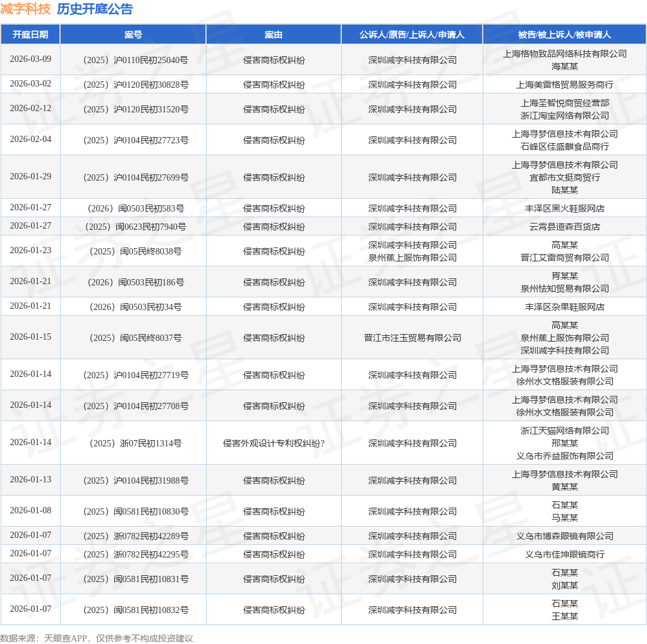
Task: Click plaintiff 晋江市汪玉贸易有限公司
Action: (x=412, y=338)
